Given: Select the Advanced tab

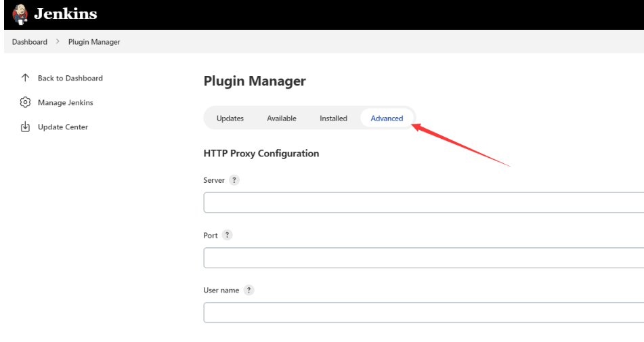Looking at the screenshot, I should (387, 119).
